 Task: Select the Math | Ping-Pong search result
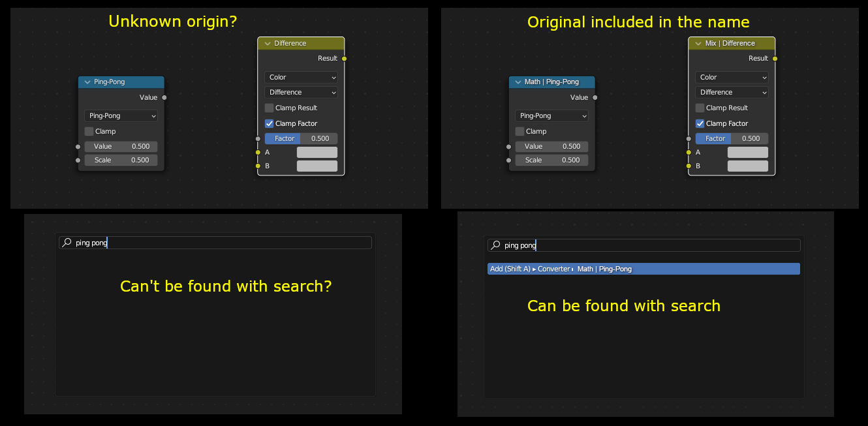(643, 269)
